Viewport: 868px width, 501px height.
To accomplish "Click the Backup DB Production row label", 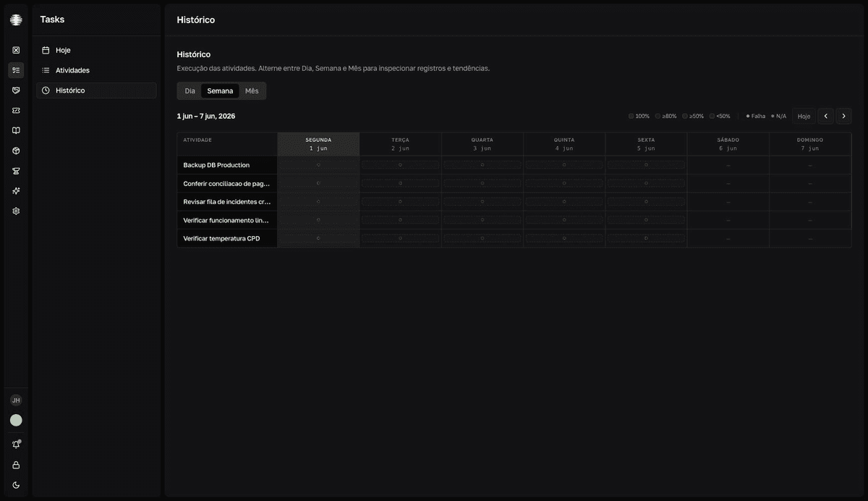I will 216,165.
